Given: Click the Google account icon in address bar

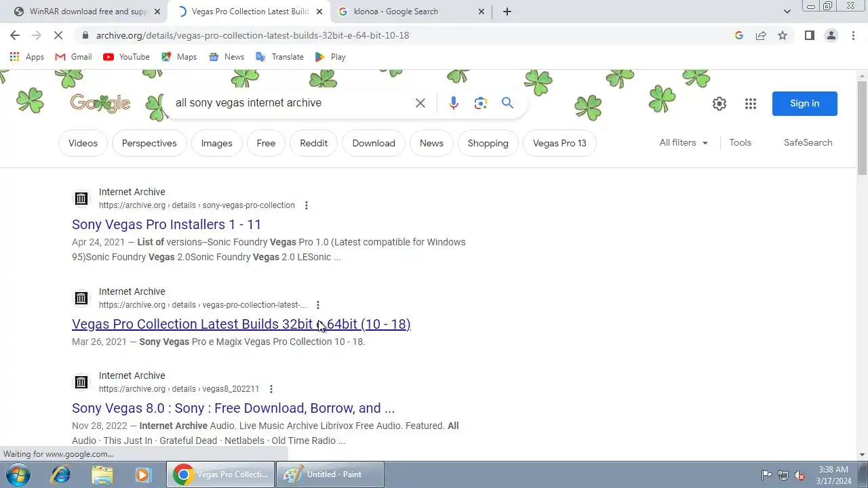Looking at the screenshot, I should click(x=739, y=35).
